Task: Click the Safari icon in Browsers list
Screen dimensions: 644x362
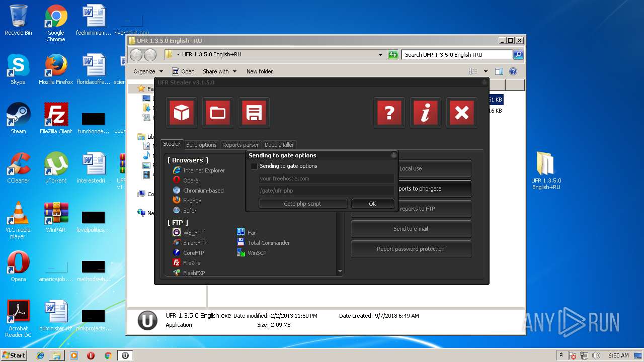Action: (x=177, y=211)
